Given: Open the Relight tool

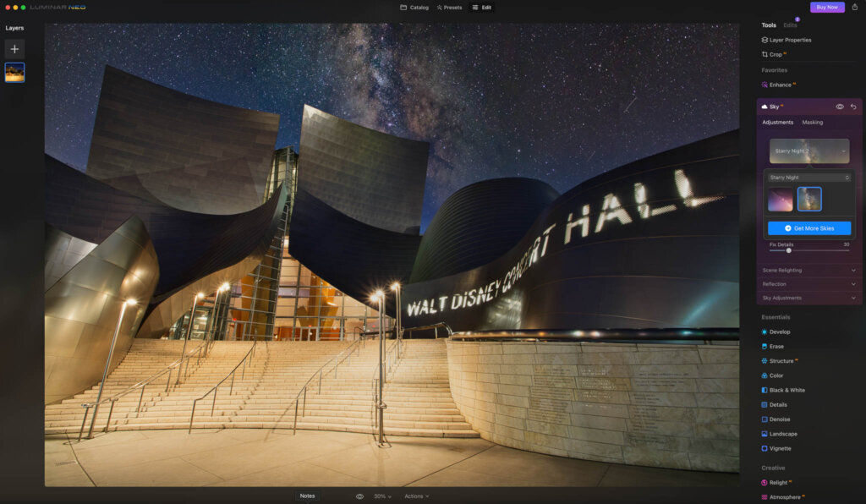Looking at the screenshot, I should pyautogui.click(x=777, y=482).
